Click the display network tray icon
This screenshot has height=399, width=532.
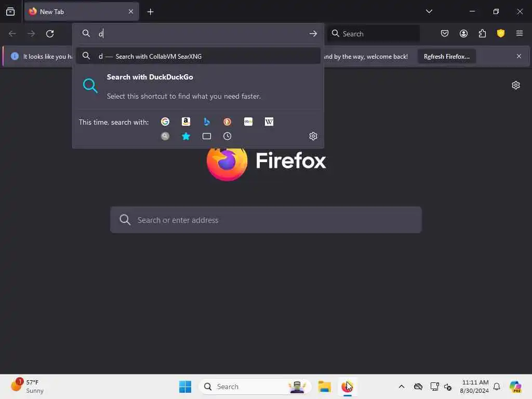434,387
